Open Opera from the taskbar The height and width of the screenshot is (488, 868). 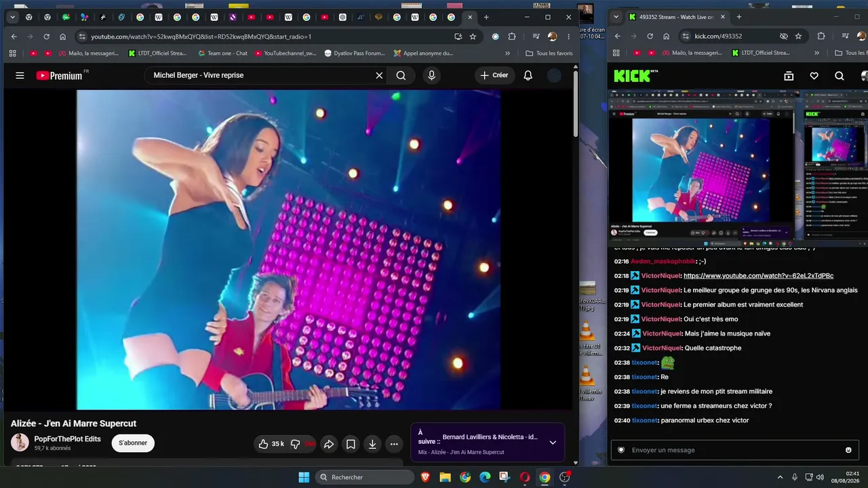(524, 477)
